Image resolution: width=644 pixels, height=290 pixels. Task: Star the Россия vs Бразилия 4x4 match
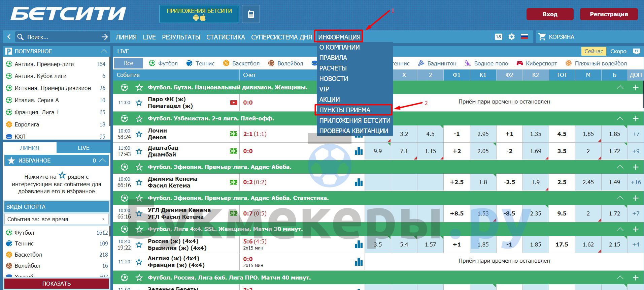tap(139, 244)
